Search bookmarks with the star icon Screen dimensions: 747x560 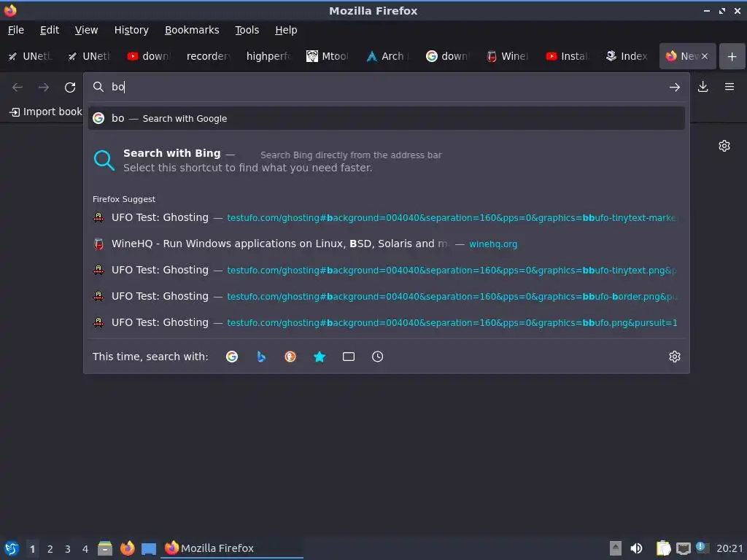tap(320, 357)
